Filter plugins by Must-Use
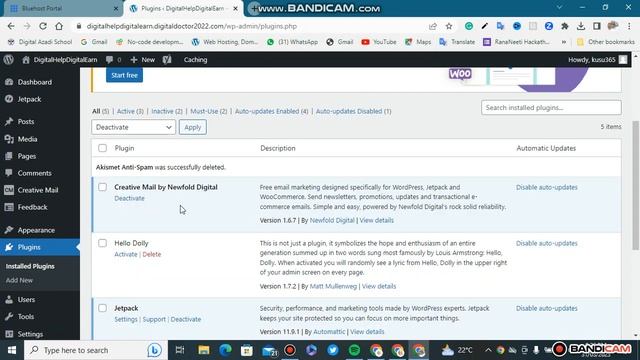Image resolution: width=640 pixels, height=360 pixels. [208, 111]
